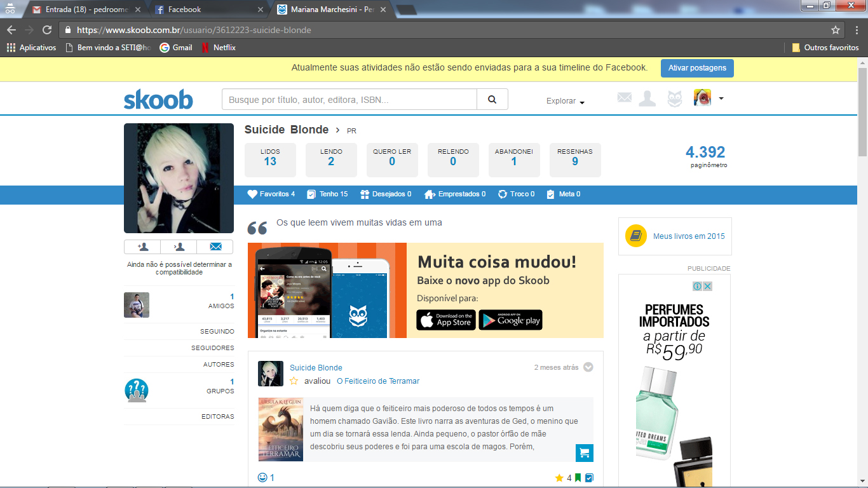Open the Meta 0 clipboard item
The height and width of the screenshot is (488, 868).
[x=563, y=194]
